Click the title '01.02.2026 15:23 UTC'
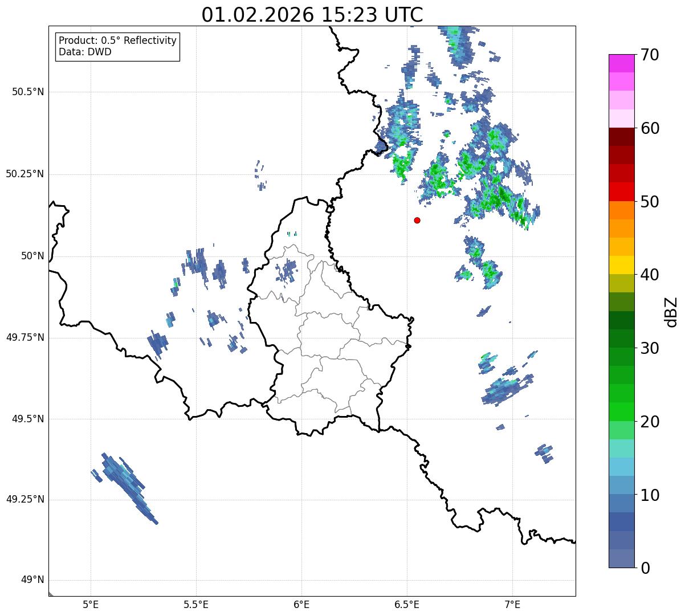The height and width of the screenshot is (616, 685). click(x=312, y=15)
